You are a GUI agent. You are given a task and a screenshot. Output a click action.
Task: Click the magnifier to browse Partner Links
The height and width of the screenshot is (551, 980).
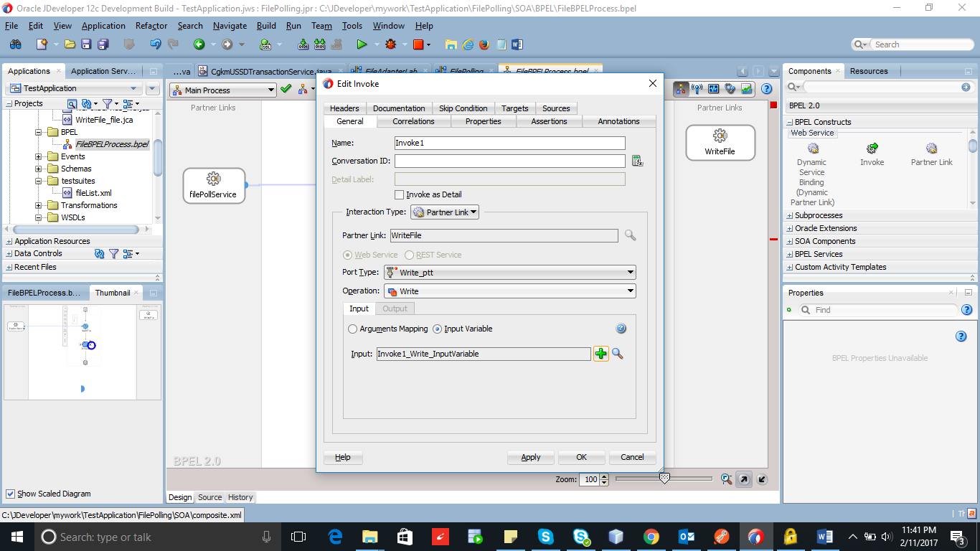pos(629,235)
